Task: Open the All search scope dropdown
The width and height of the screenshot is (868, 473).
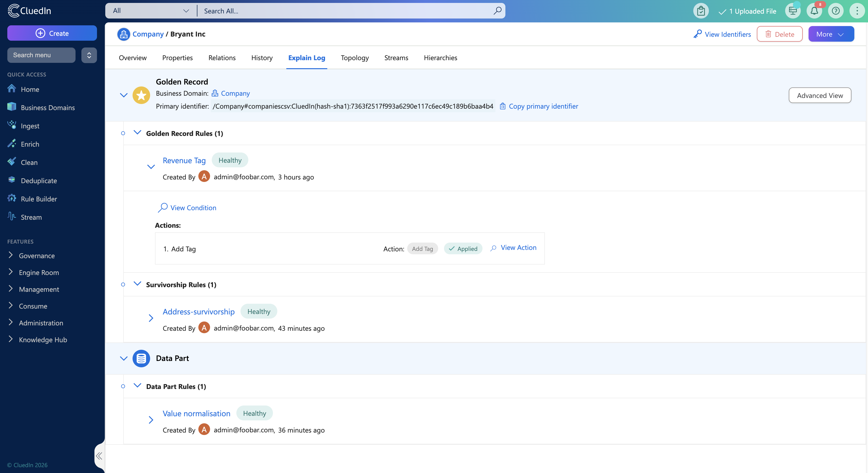Action: [151, 11]
